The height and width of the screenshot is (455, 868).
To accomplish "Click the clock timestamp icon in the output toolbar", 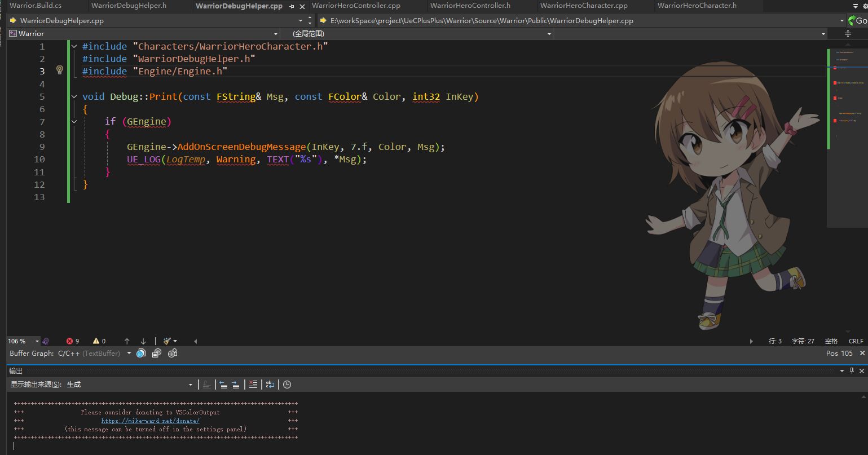I will click(x=287, y=385).
